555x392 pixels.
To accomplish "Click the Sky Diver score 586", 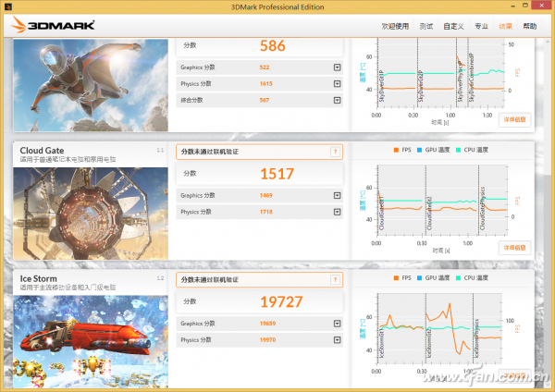I will pyautogui.click(x=273, y=45).
